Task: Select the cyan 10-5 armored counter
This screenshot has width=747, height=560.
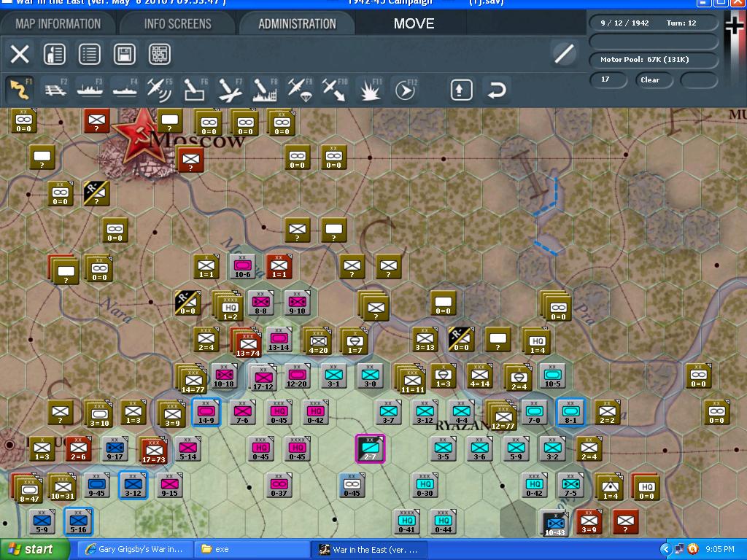Action: click(553, 376)
